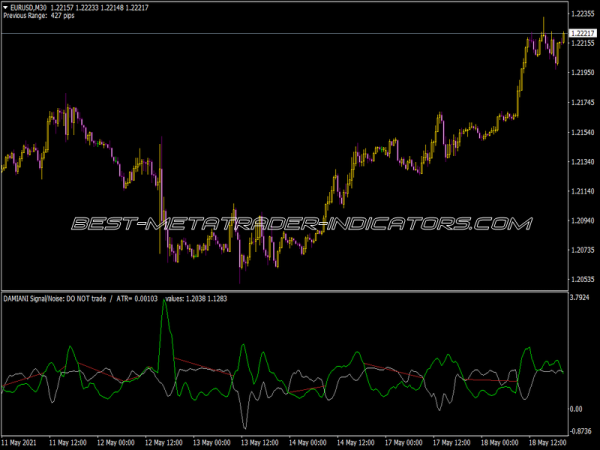The width and height of the screenshot is (600, 450).
Task: Click the 1.20525 price on the price axis
Action: (x=582, y=279)
